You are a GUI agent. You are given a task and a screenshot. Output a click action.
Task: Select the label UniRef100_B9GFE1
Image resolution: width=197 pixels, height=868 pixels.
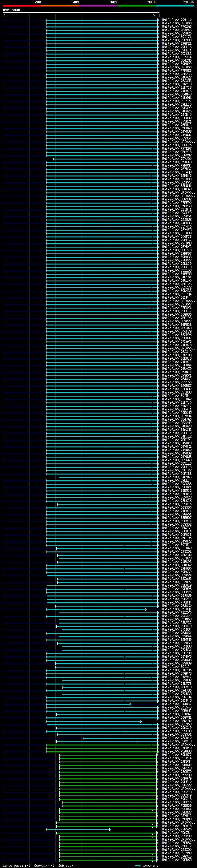pos(177,43)
